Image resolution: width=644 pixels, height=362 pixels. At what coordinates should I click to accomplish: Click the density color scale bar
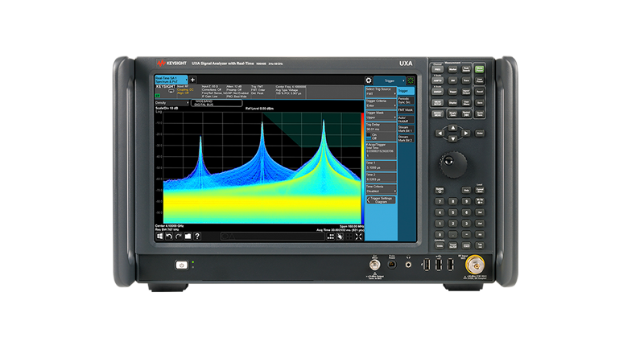tap(362, 168)
